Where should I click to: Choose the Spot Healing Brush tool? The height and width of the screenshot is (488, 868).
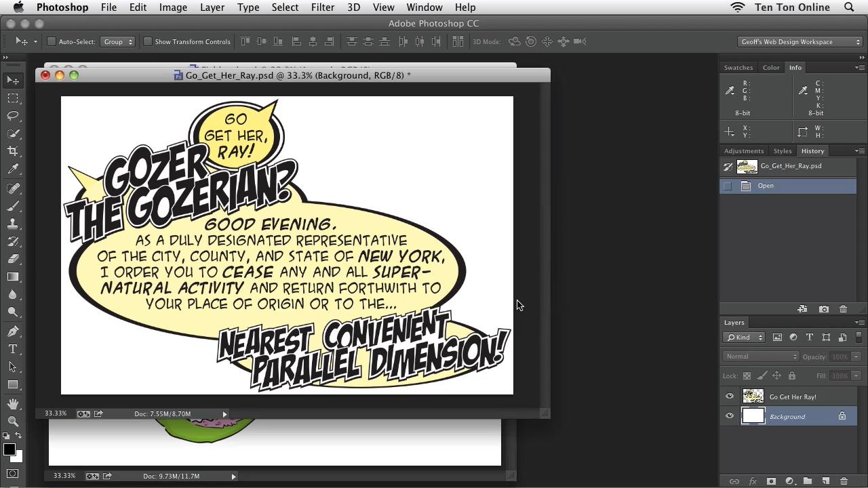[x=13, y=188]
